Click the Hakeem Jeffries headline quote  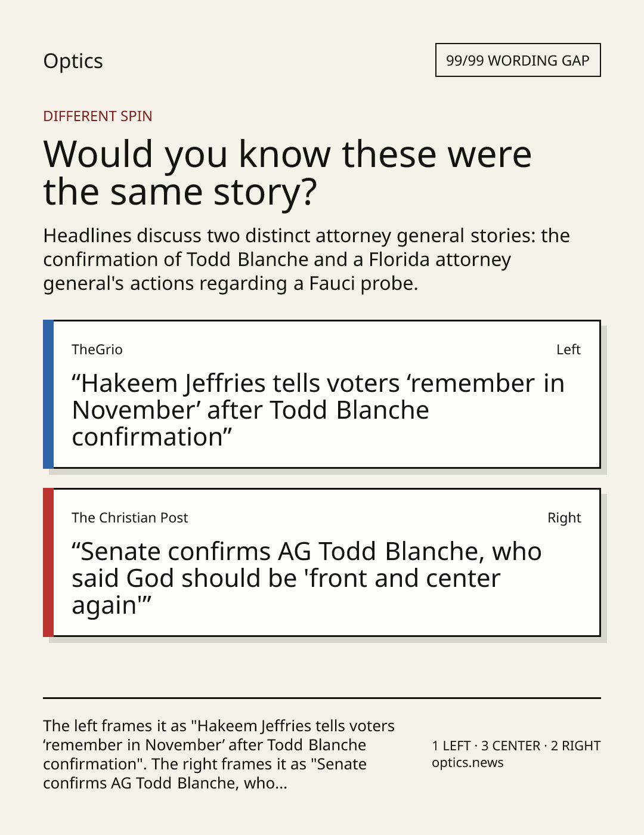click(318, 410)
